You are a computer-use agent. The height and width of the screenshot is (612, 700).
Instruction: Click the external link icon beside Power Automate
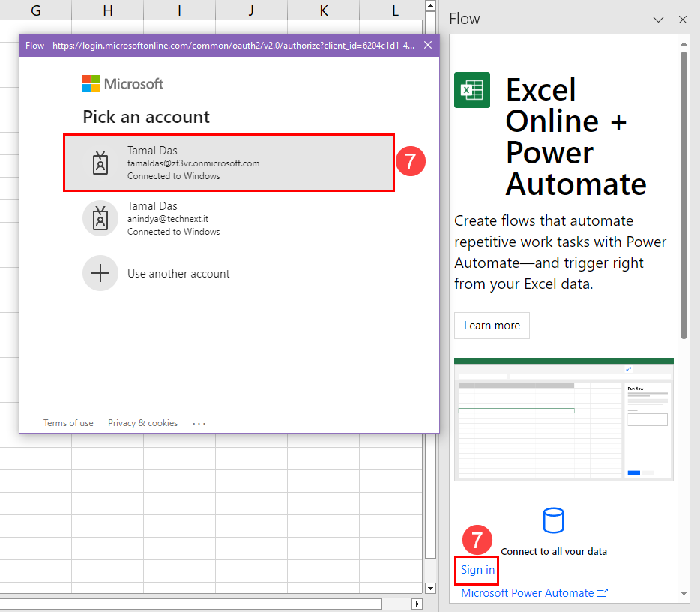603,592
